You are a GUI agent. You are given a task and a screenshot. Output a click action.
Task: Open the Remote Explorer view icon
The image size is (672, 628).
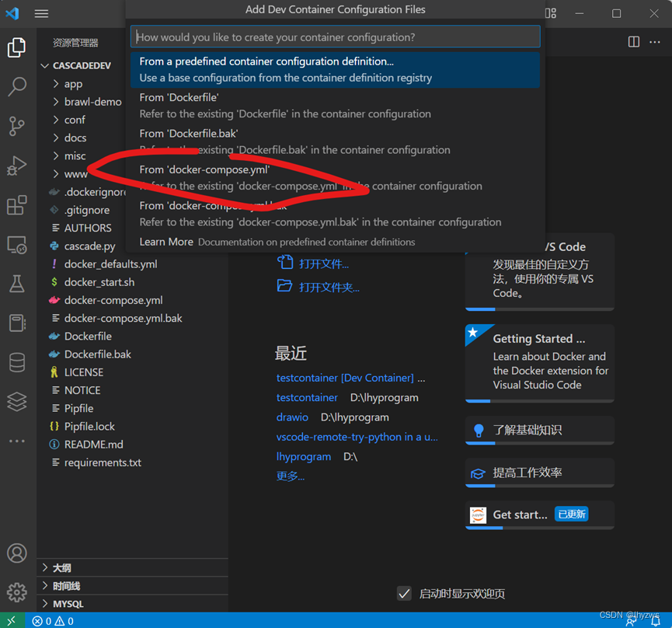[17, 245]
